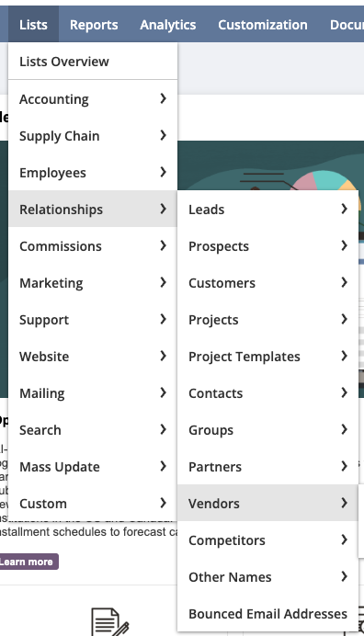
Task: Choose Marketing from the Lists menu
Action: pos(93,283)
